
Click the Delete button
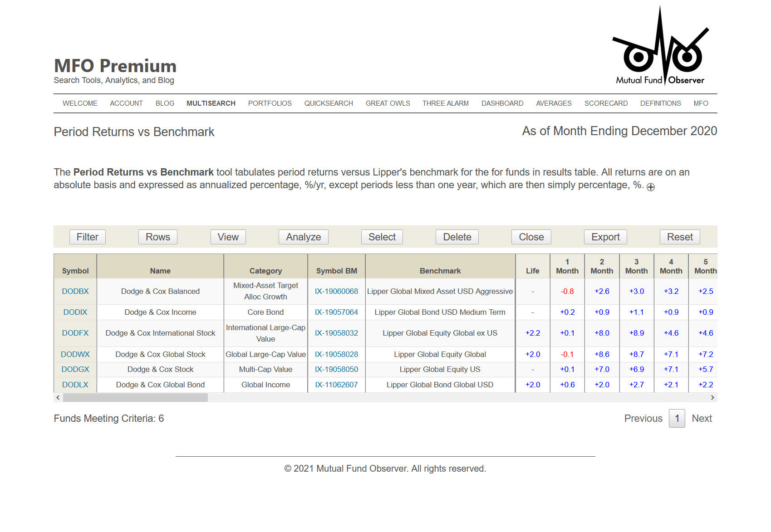[457, 237]
